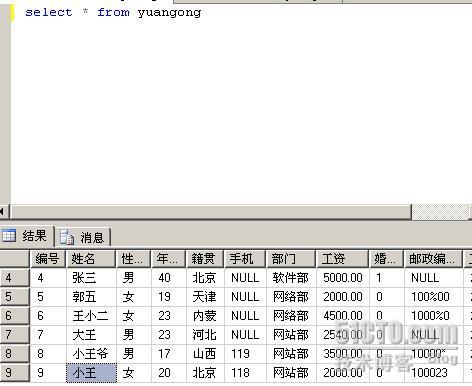Click the salary cell 2540.00
472x386 pixels.
[343, 335]
